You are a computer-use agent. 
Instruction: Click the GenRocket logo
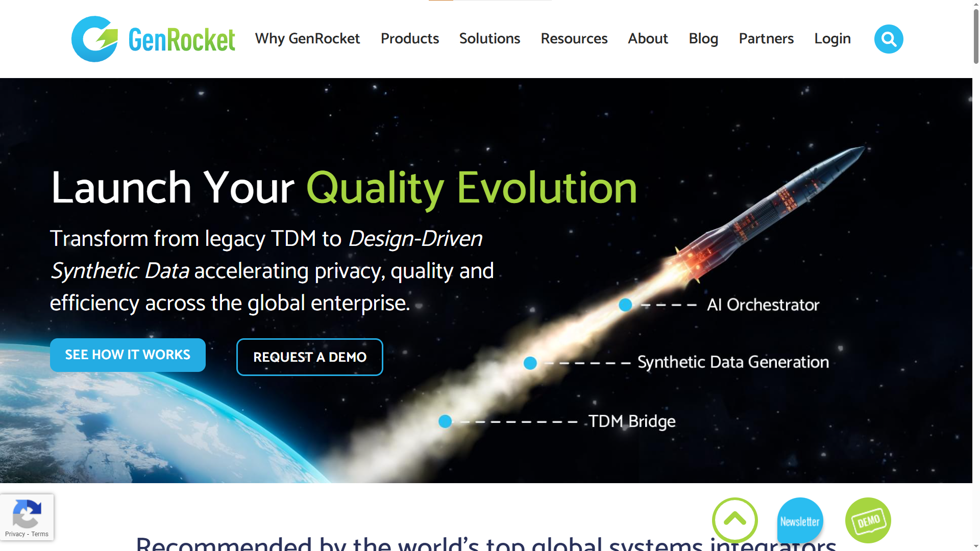[153, 39]
